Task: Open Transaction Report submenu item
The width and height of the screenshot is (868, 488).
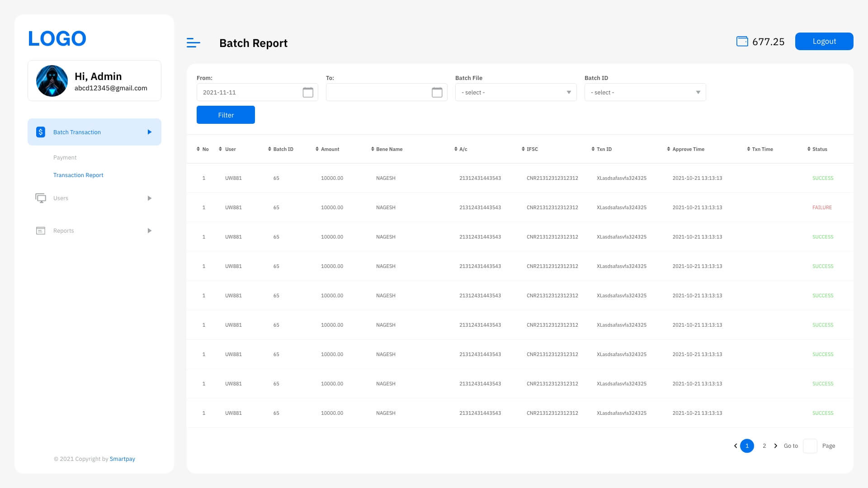Action: 78,175
